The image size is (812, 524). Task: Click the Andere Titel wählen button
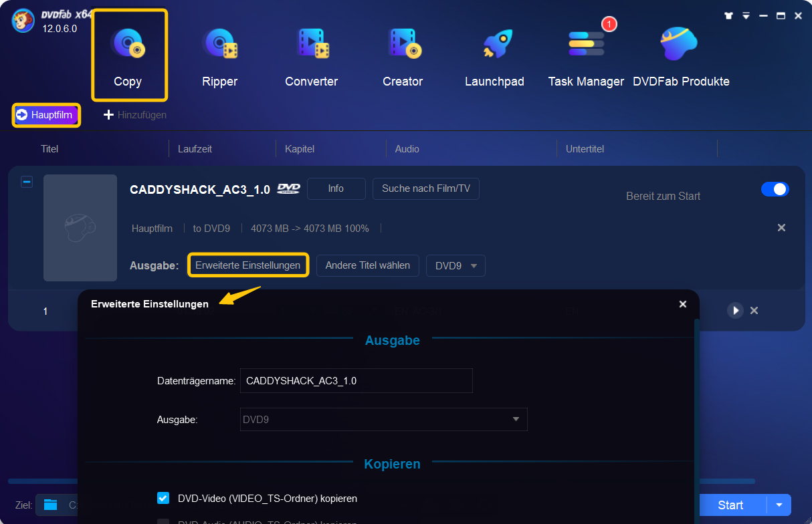click(367, 265)
